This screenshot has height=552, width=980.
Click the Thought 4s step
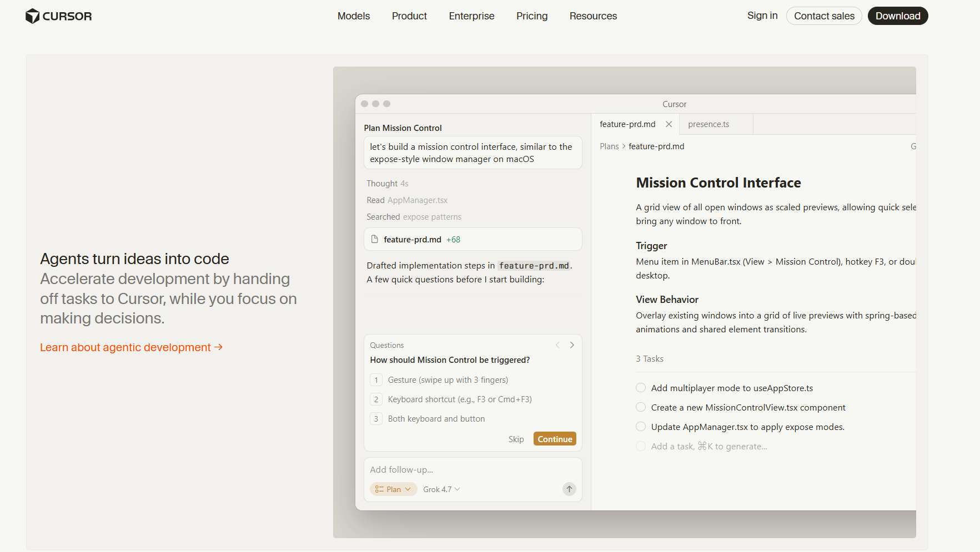(388, 184)
